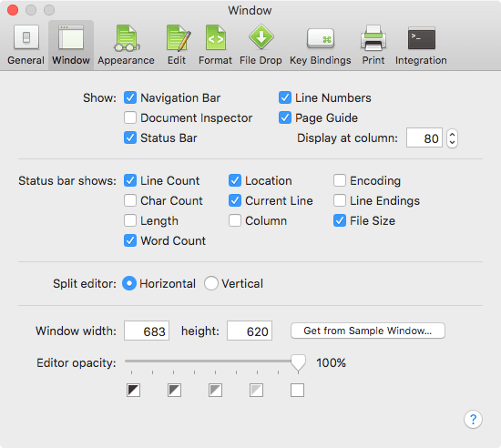
Task: Open the Integration preferences pane
Action: point(421,46)
